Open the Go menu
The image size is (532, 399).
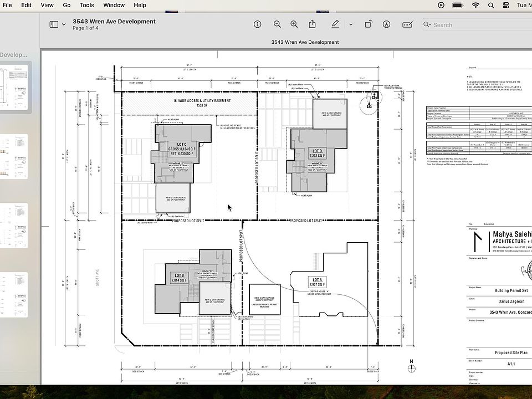(x=67, y=5)
